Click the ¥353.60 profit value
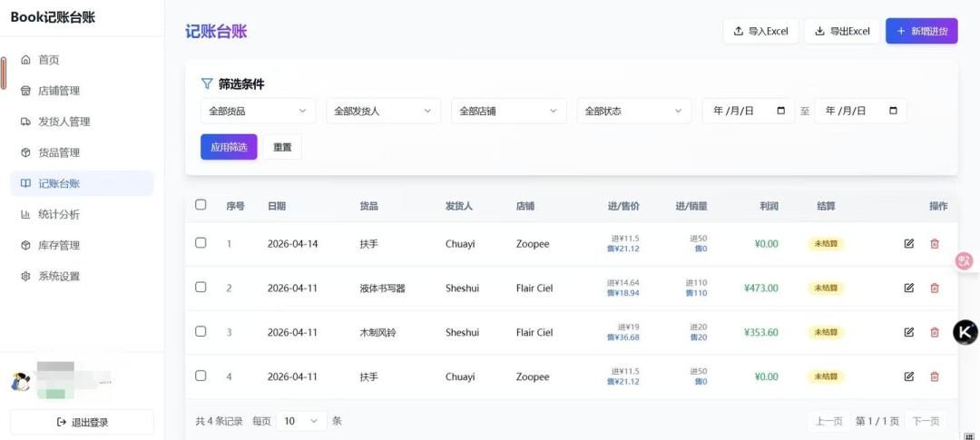The image size is (980, 440). tap(760, 333)
